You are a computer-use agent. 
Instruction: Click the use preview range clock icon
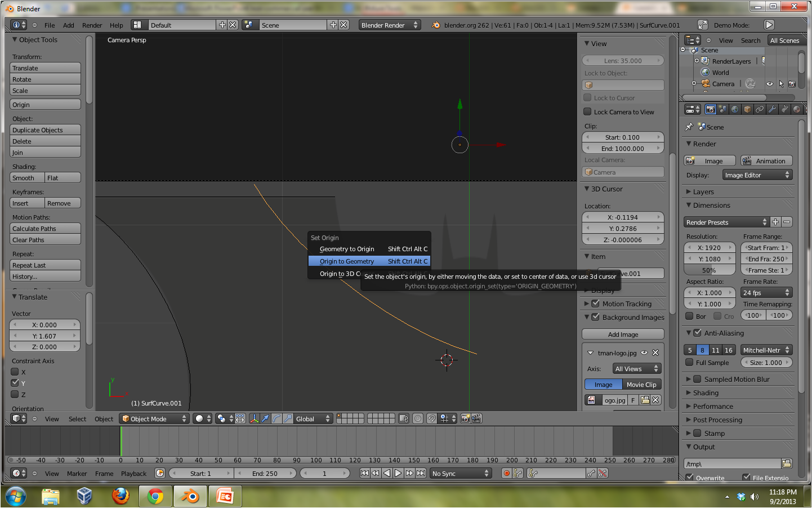pos(160,473)
